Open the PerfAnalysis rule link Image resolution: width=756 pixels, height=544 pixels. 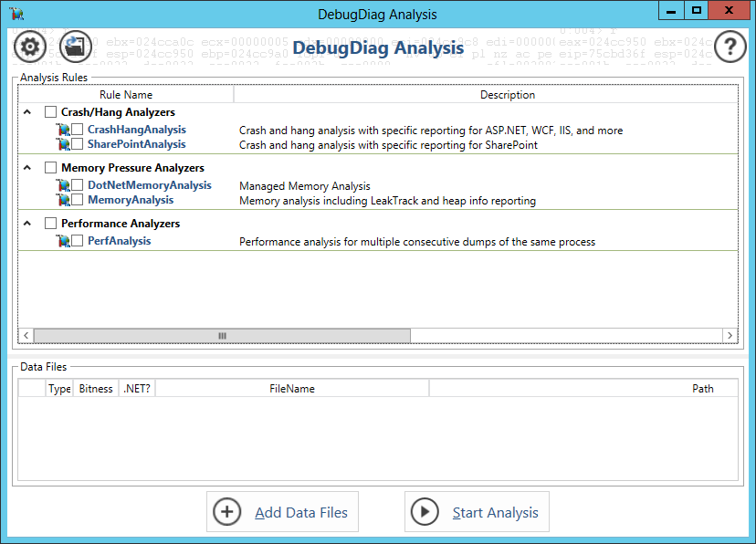[119, 241]
